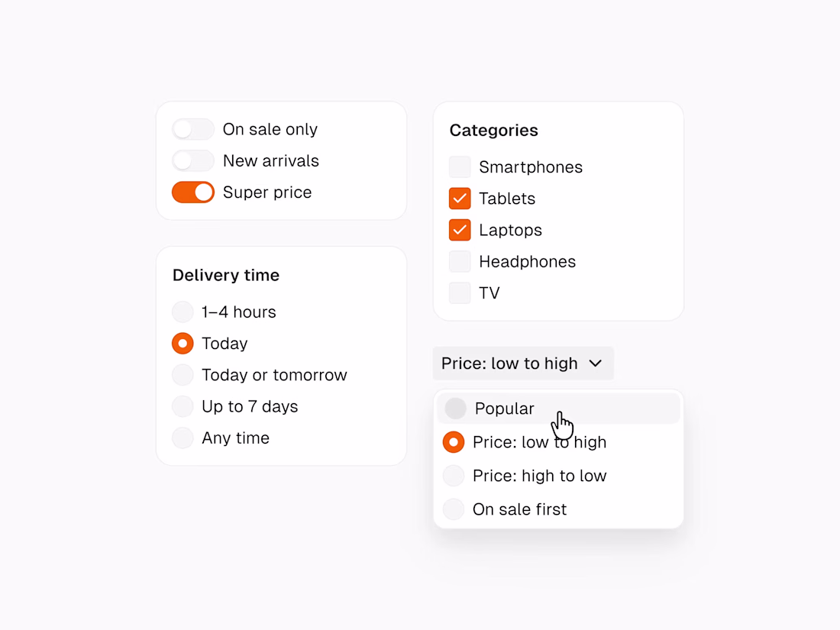Image resolution: width=840 pixels, height=630 pixels.
Task: Open the Price: low to high dropdown
Action: point(509,363)
